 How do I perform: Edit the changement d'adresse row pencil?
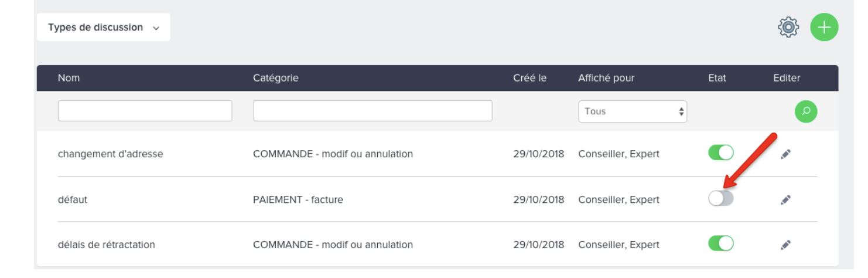(786, 154)
